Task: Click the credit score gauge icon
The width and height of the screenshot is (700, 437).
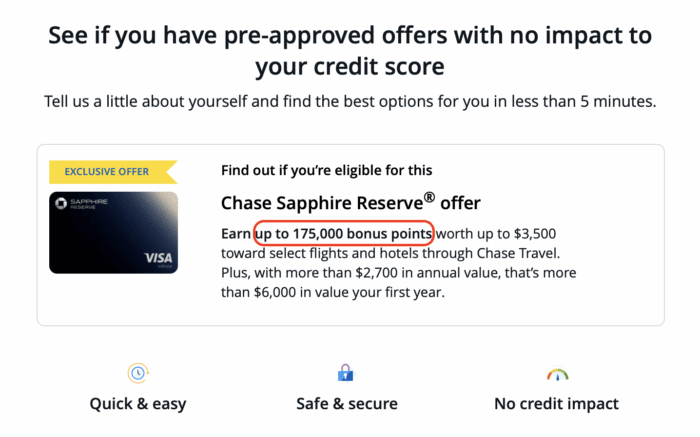Action: pos(556,374)
